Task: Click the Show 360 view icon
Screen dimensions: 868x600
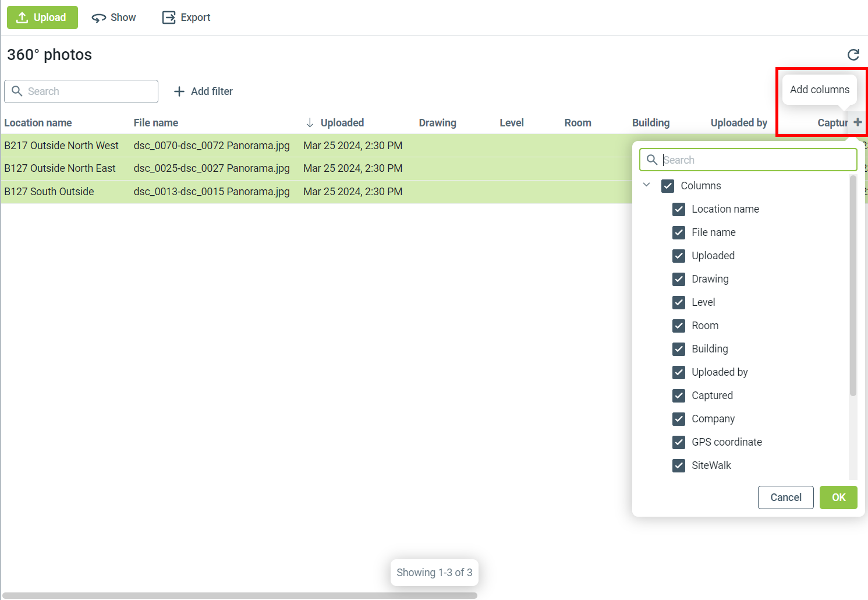Action: [98, 18]
